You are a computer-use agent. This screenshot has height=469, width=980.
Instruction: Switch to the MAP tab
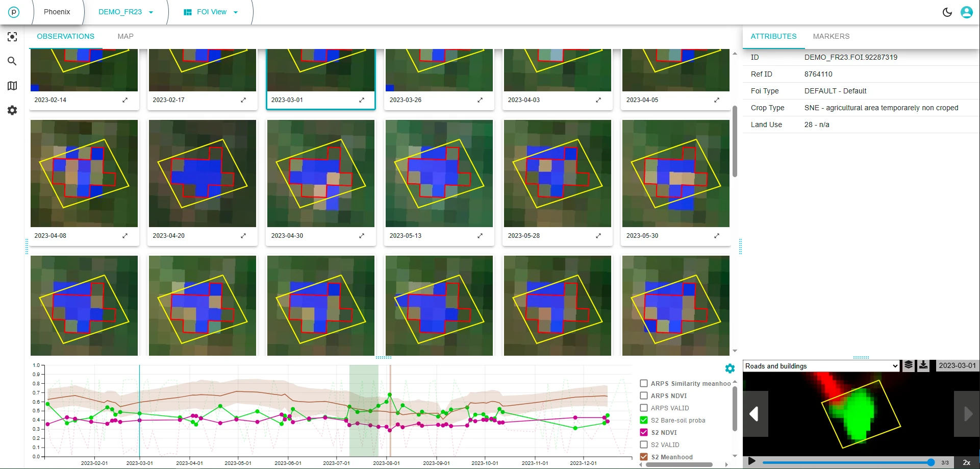click(x=125, y=36)
